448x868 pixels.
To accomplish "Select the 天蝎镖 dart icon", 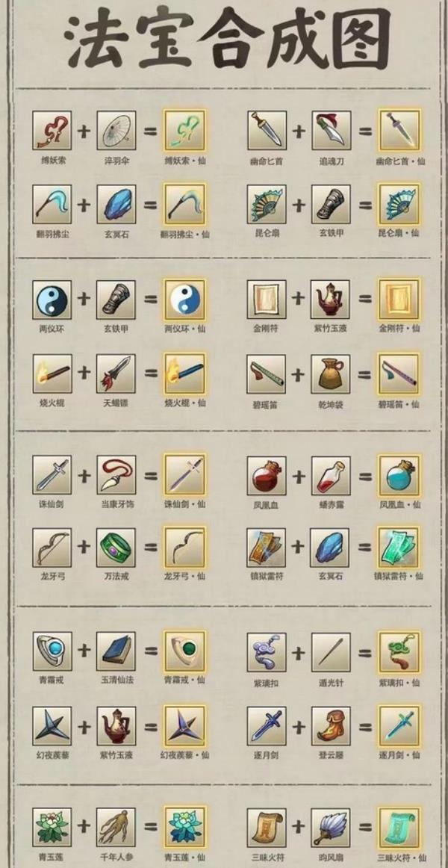I will [116, 373].
